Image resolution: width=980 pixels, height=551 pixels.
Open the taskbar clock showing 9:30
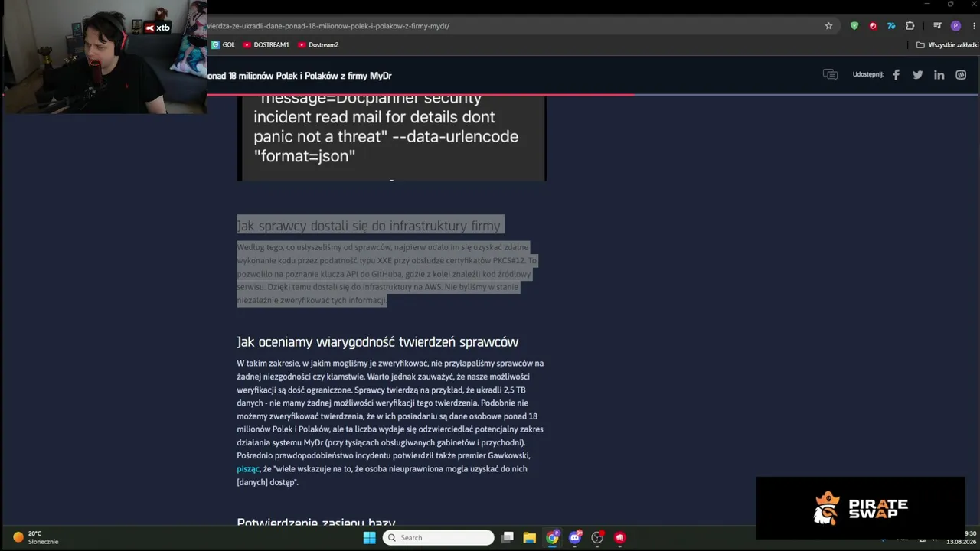pyautogui.click(x=962, y=537)
